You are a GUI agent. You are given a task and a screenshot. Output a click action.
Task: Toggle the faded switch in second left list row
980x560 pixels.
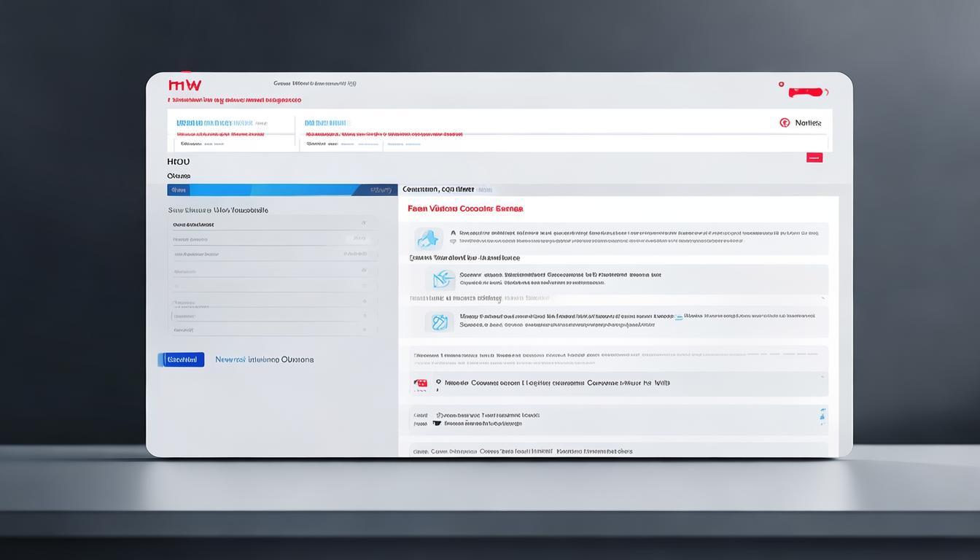(360, 239)
